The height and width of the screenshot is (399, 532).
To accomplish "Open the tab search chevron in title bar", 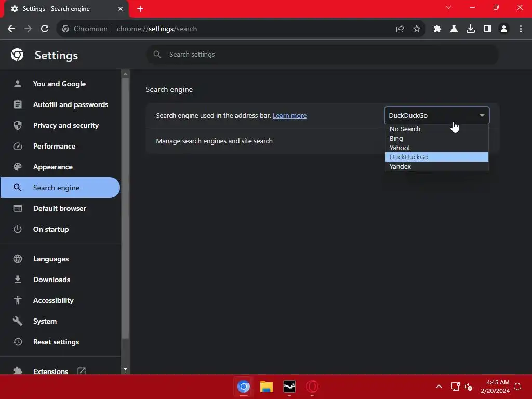I will coord(448,7).
